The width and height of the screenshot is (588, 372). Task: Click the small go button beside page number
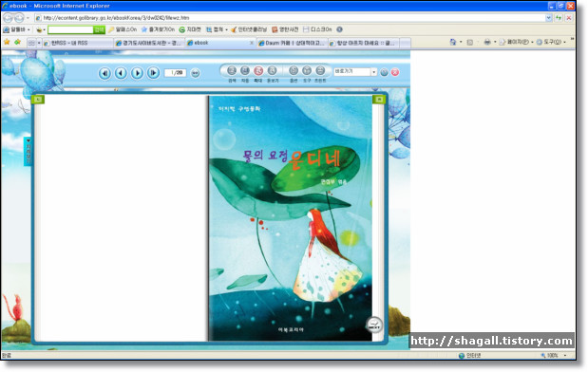tap(195, 73)
